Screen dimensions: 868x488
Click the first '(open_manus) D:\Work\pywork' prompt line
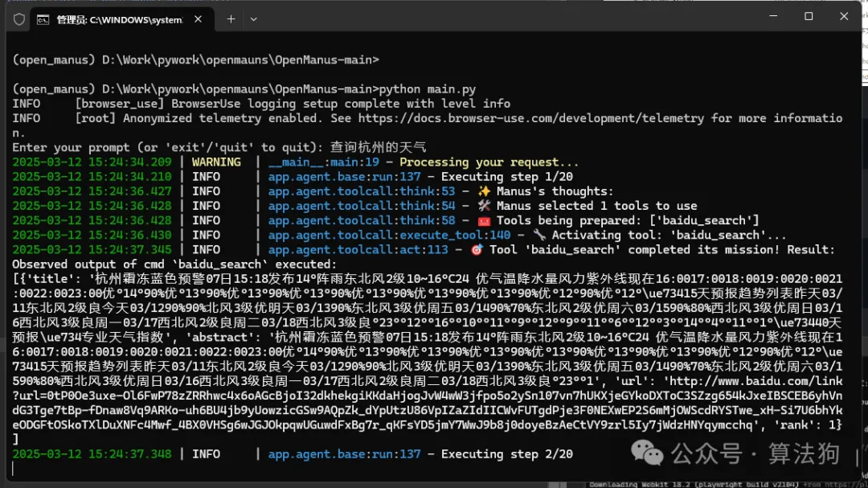click(x=196, y=59)
